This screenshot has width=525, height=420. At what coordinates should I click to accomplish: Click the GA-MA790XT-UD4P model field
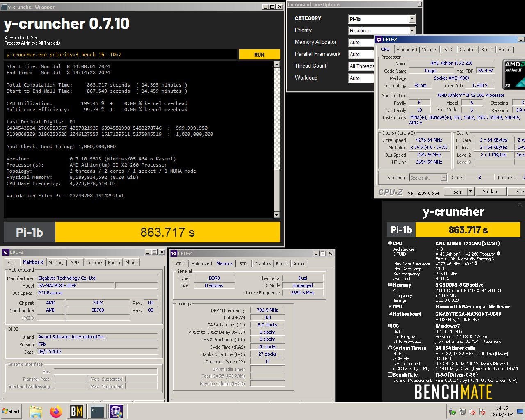(x=76, y=285)
